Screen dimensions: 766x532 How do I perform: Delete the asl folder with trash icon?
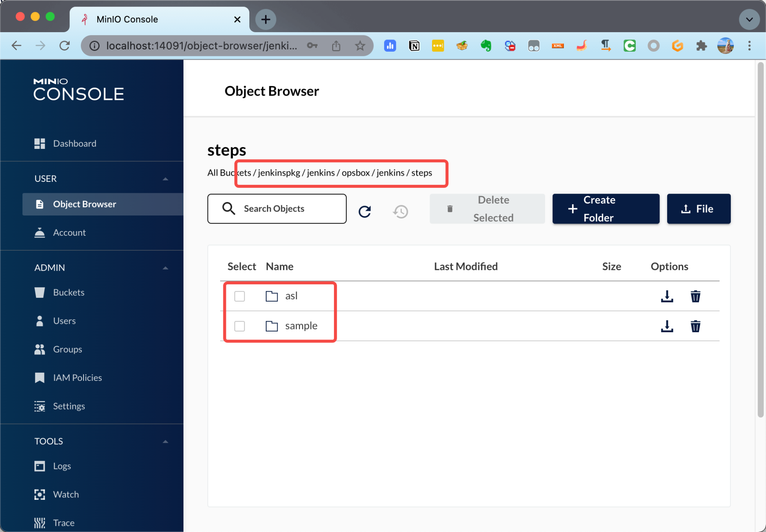[x=695, y=296]
